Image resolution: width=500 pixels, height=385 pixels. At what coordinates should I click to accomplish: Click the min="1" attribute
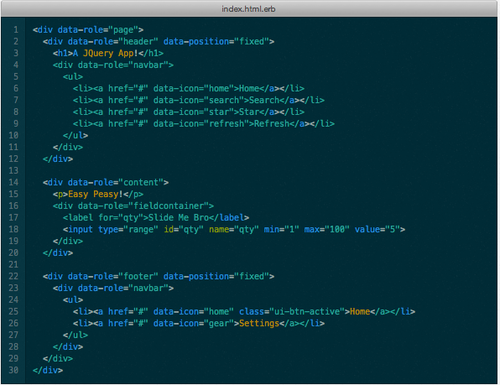tap(282, 229)
